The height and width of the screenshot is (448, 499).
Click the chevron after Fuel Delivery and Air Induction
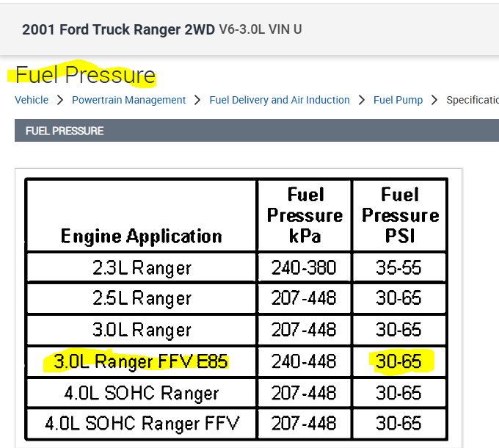[x=362, y=100]
